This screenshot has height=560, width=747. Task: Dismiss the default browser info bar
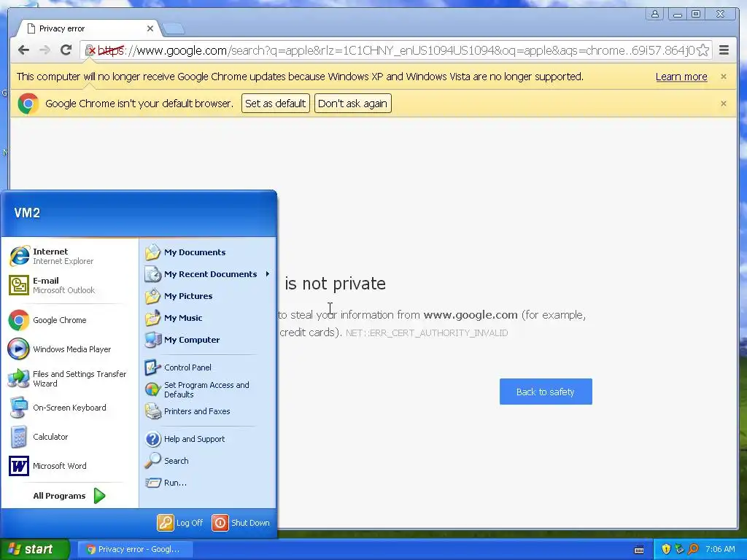tap(723, 104)
